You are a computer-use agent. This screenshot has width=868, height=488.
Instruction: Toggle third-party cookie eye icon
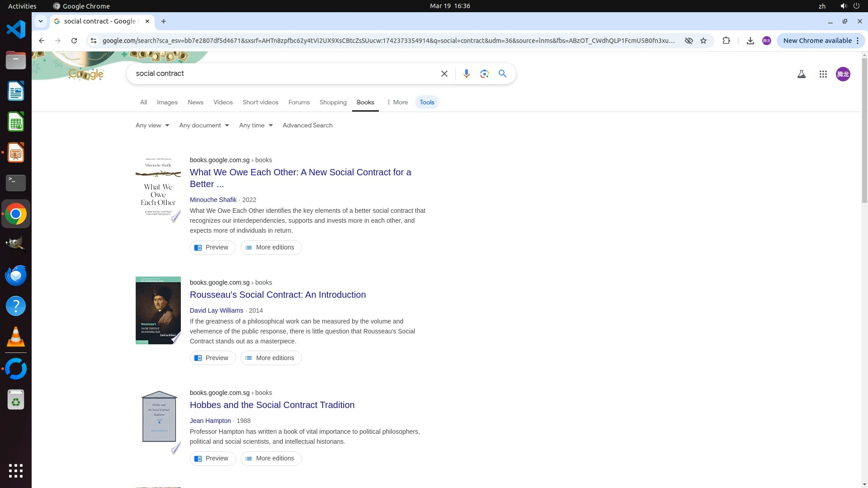(x=689, y=41)
